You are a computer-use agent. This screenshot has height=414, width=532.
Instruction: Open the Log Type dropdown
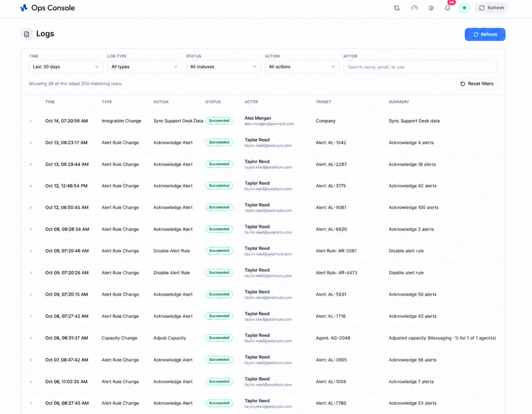click(145, 67)
